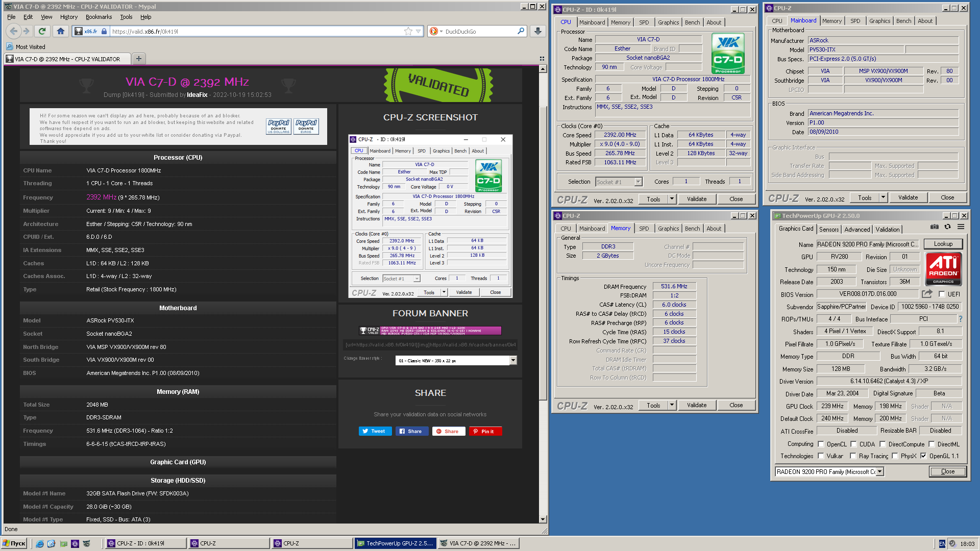Open the banner style dropdown on web page

pos(513,361)
